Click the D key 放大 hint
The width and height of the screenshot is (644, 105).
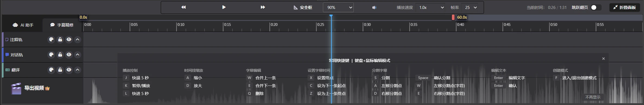(x=193, y=86)
